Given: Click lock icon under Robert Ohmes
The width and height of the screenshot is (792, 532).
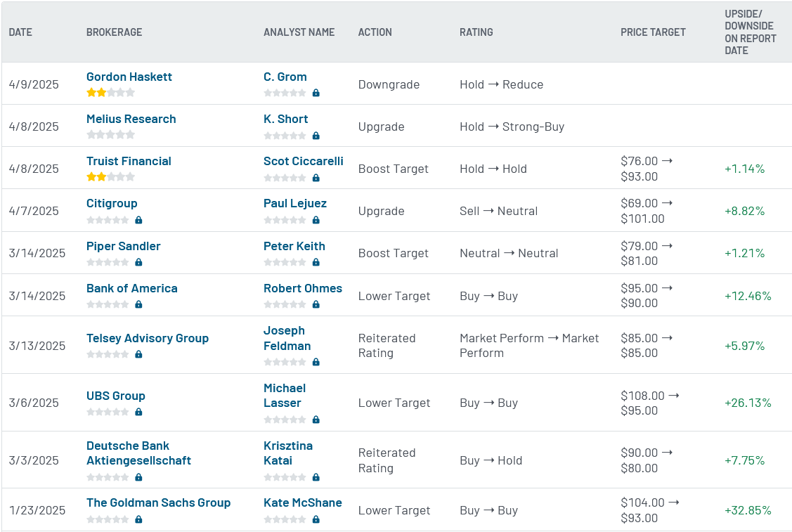Looking at the screenshot, I should [x=316, y=304].
